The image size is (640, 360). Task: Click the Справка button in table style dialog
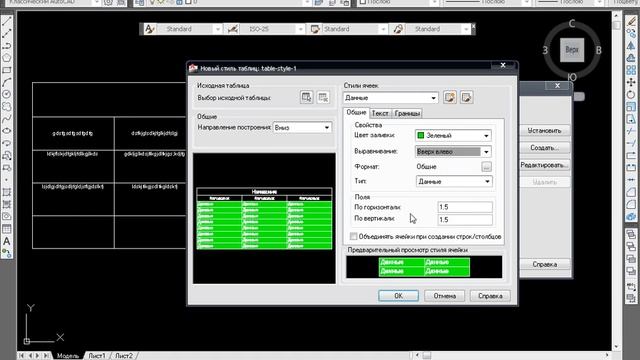point(490,296)
